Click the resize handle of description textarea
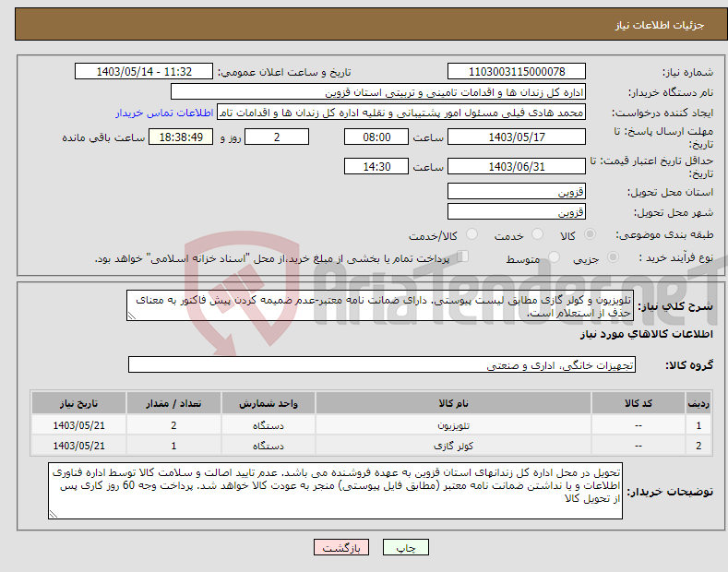Viewport: 728px width, 572px height. click(131, 316)
